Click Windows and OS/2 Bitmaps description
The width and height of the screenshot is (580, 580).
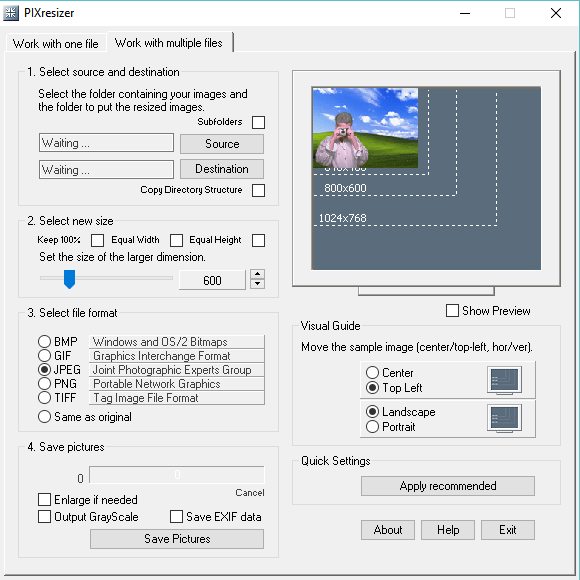point(177,342)
